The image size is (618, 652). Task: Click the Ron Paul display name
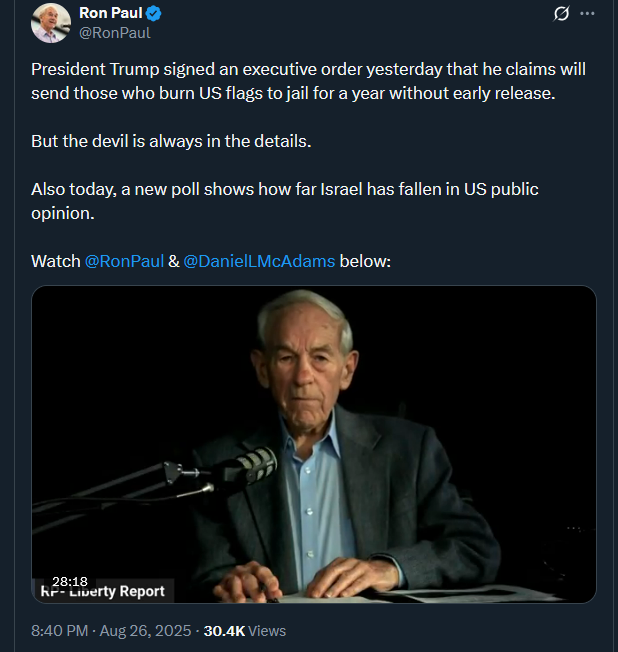(110, 14)
